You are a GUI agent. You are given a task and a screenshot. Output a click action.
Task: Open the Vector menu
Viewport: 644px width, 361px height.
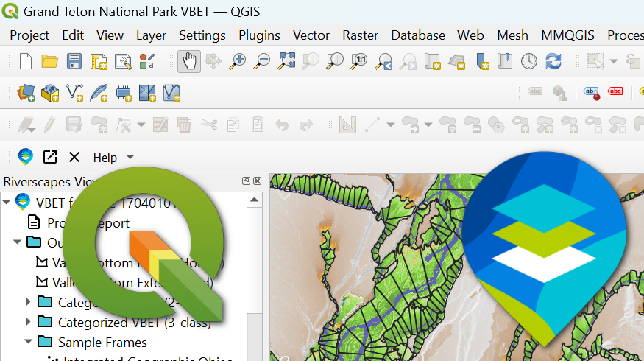tap(311, 35)
